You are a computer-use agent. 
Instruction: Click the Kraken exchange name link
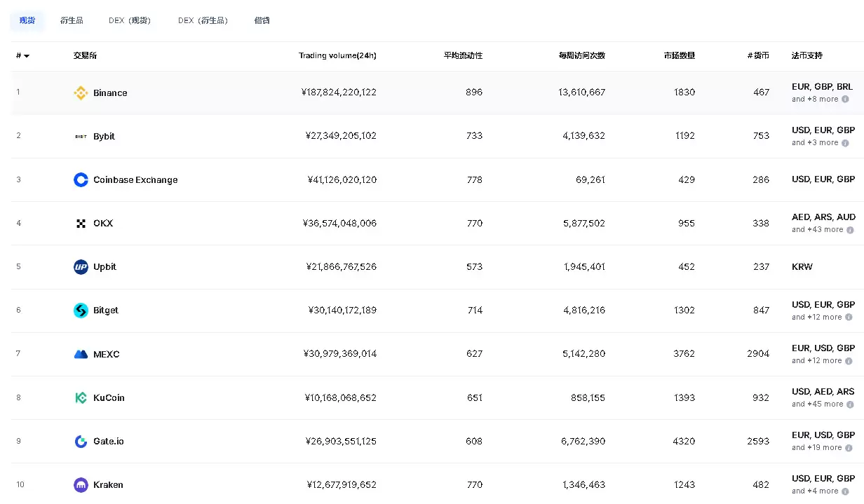109,484
